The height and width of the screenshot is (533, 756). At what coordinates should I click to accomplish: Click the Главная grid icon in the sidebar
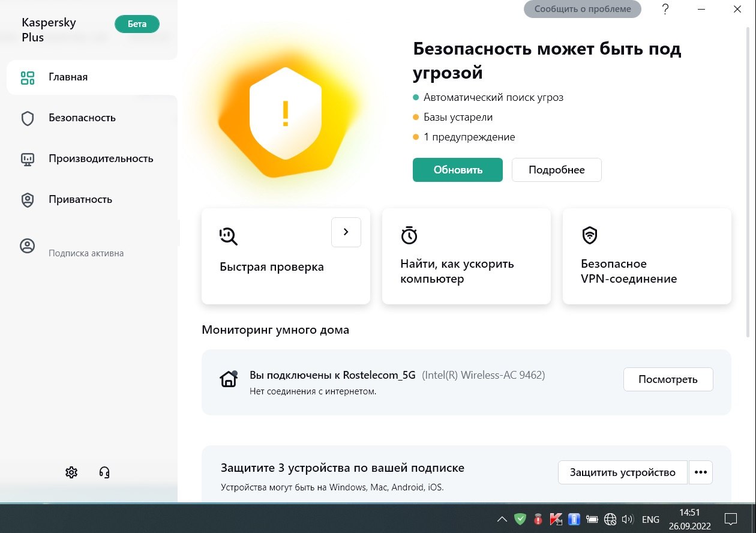[28, 77]
